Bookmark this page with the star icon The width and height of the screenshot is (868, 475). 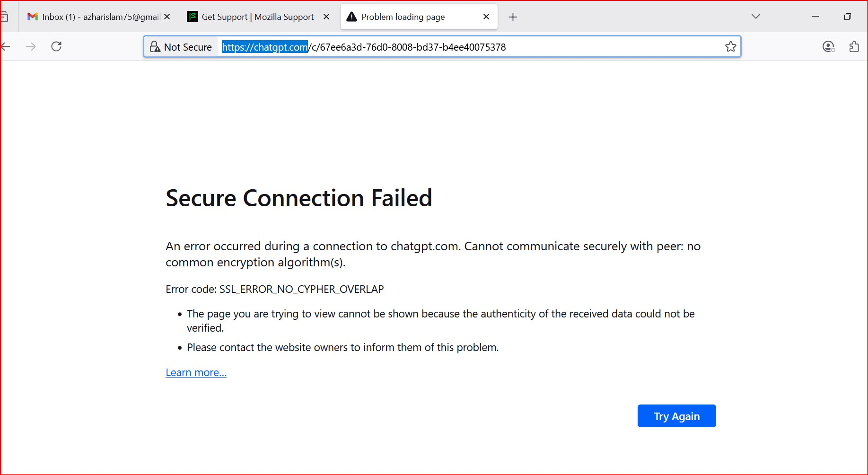click(x=730, y=46)
